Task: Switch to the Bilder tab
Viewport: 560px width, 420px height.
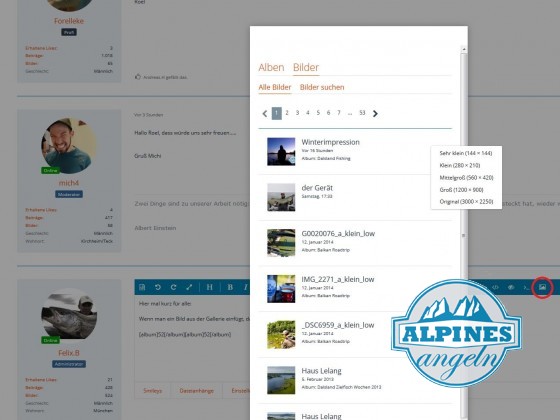Action: [x=306, y=68]
